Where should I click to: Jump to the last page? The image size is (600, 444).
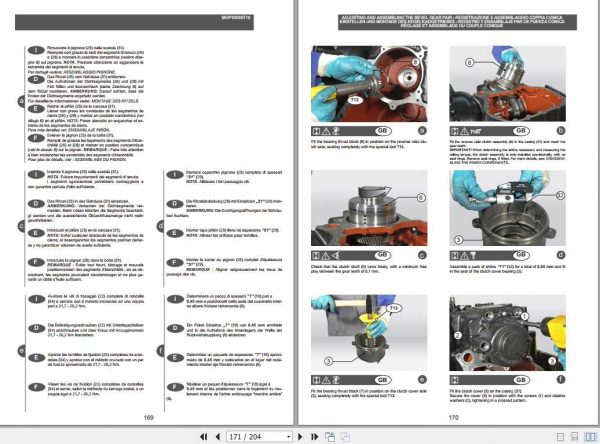tap(315, 437)
